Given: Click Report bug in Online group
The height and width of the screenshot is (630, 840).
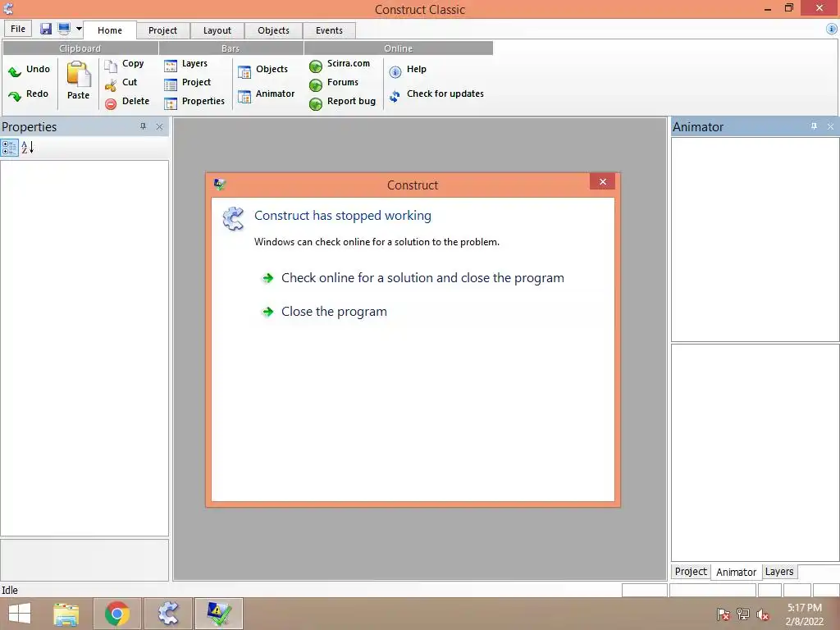Looking at the screenshot, I should coord(342,101).
